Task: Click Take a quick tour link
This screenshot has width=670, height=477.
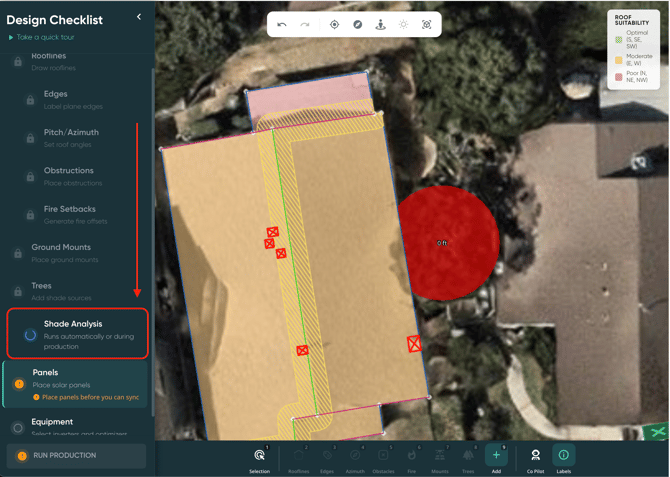Action: [45, 37]
